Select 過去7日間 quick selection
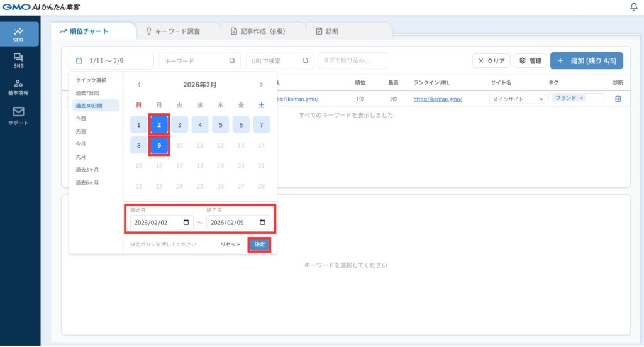The width and height of the screenshot is (644, 347). 87,93
